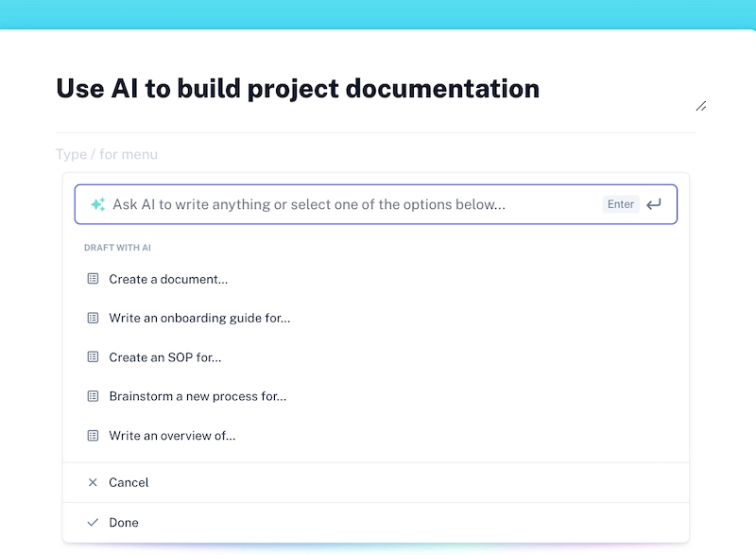Select "Write an overview of..."
The width and height of the screenshot is (756, 555).
coord(174,435)
